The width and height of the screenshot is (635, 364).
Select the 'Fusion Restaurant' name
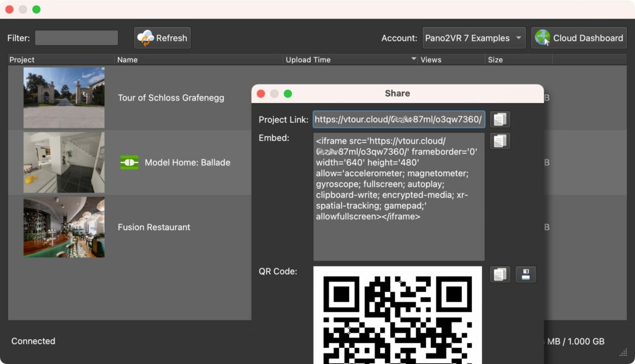[x=154, y=227]
